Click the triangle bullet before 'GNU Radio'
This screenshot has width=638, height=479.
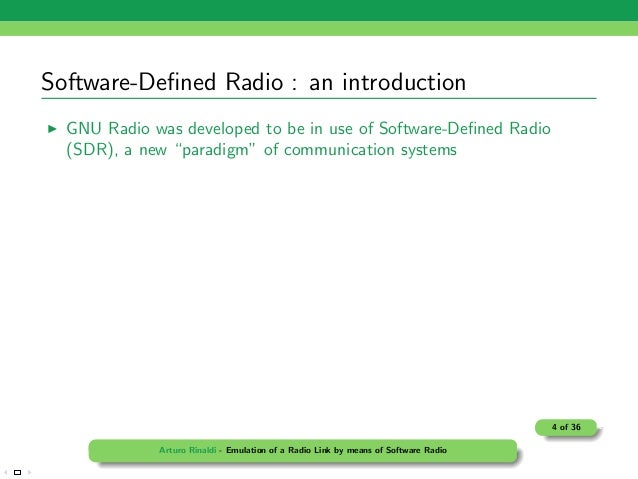click(x=52, y=129)
